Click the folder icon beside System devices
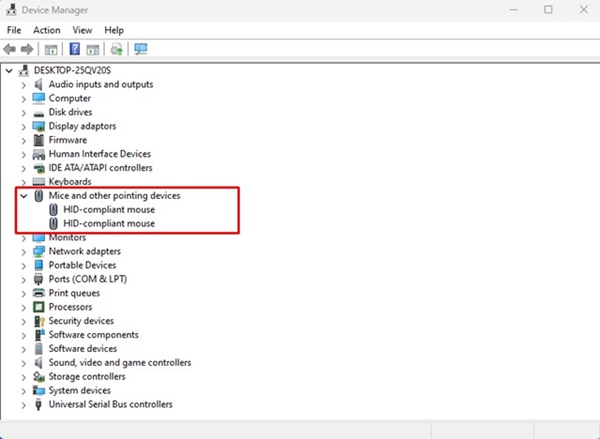This screenshot has height=439, width=600. [x=39, y=390]
